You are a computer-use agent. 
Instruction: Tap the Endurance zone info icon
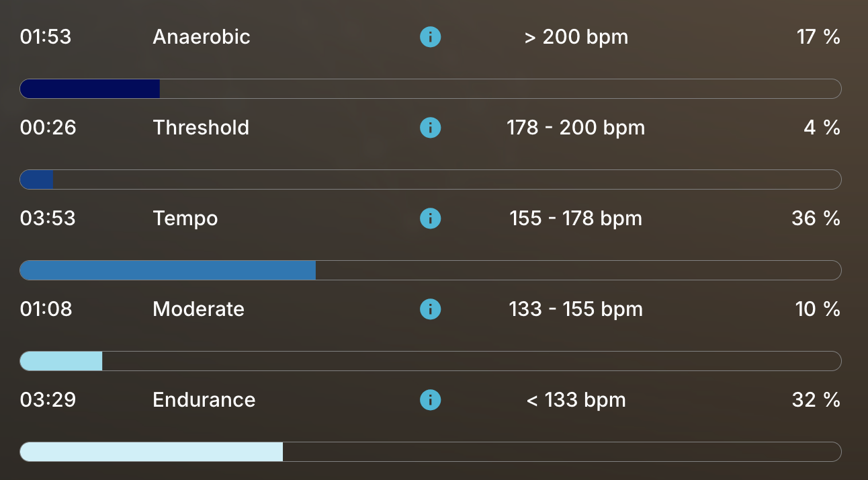pyautogui.click(x=430, y=400)
